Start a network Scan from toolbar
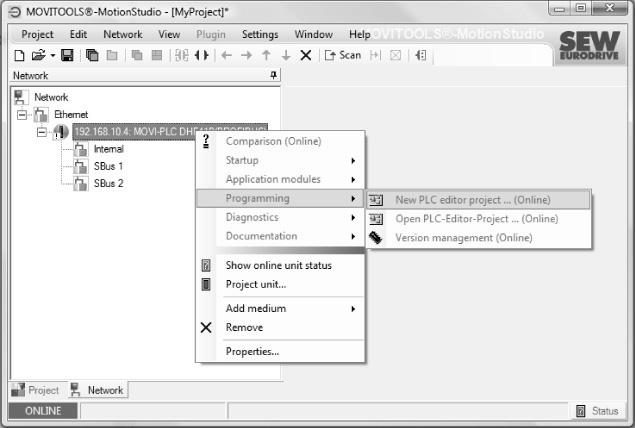635x428 pixels. click(343, 55)
